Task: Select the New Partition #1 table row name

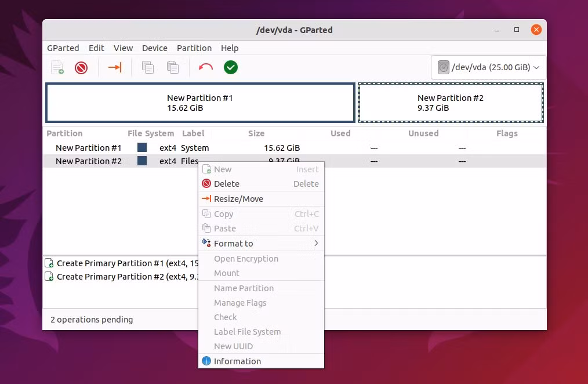Action: click(89, 148)
